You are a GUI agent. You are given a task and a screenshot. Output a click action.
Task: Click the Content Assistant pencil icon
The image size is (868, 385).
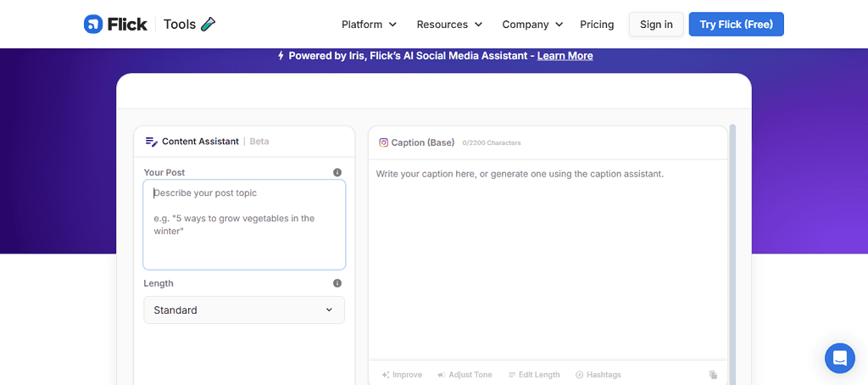(152, 142)
